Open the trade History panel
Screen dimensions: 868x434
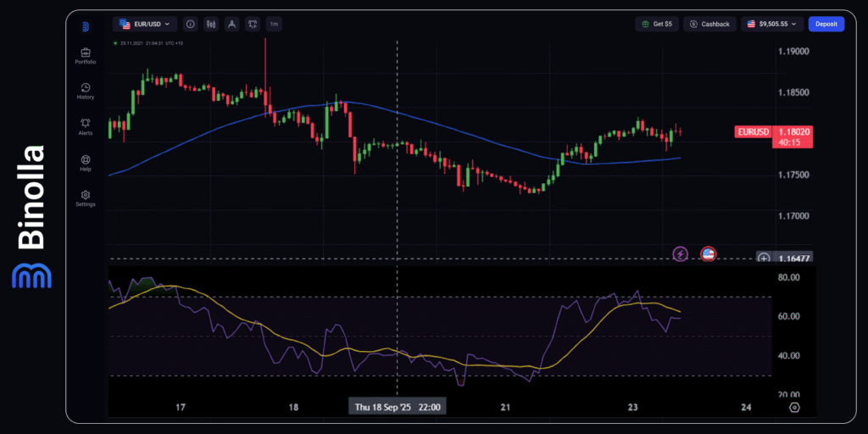coord(86,88)
